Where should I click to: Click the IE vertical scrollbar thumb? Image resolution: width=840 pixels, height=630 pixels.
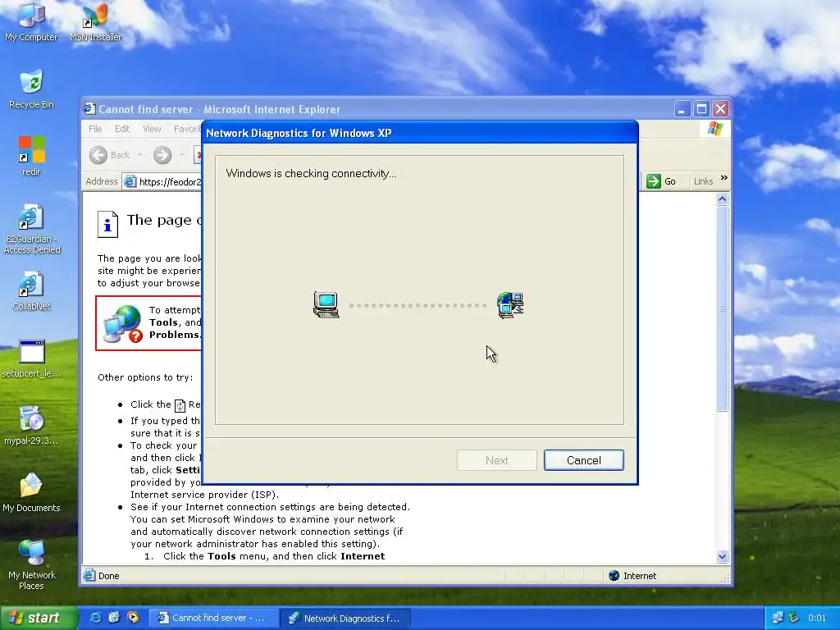click(722, 308)
